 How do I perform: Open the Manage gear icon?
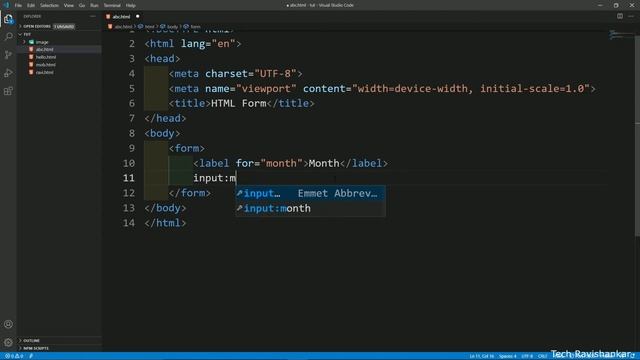click(8, 342)
